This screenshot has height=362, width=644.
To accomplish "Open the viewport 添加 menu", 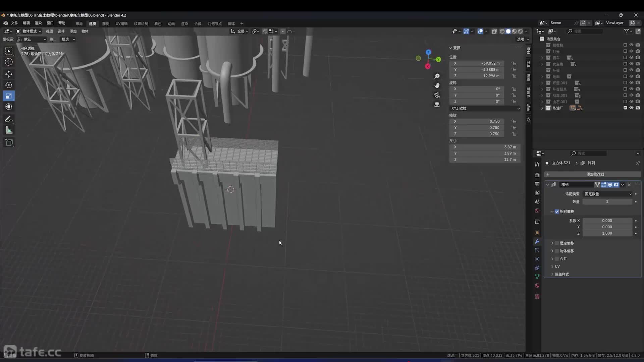I will tap(73, 31).
